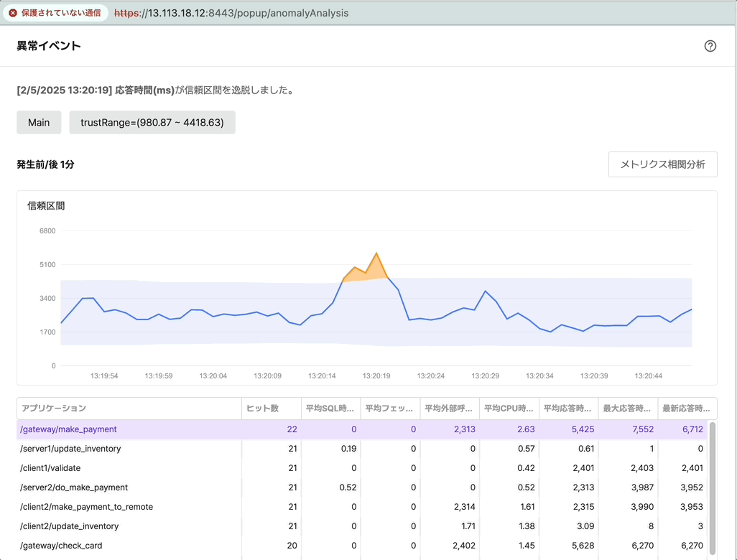Sort by 平均CPU時間 column header

(509, 409)
